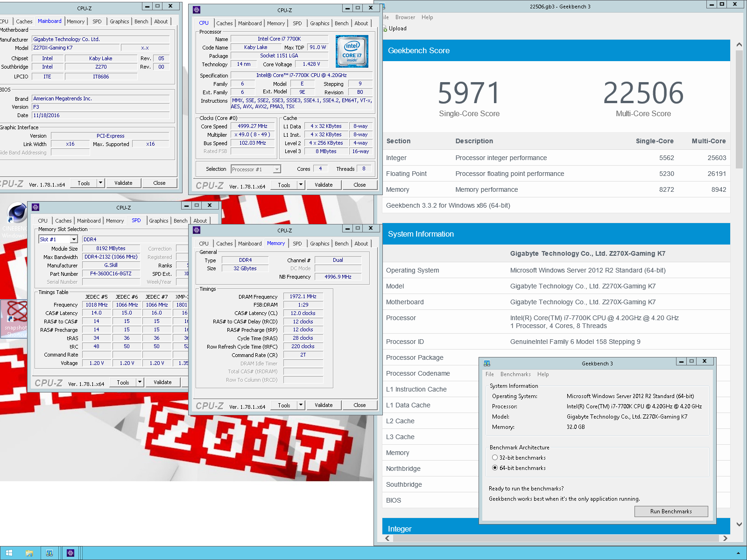
Task: Open File menu in Geekbench 3 dialog
Action: (489, 374)
